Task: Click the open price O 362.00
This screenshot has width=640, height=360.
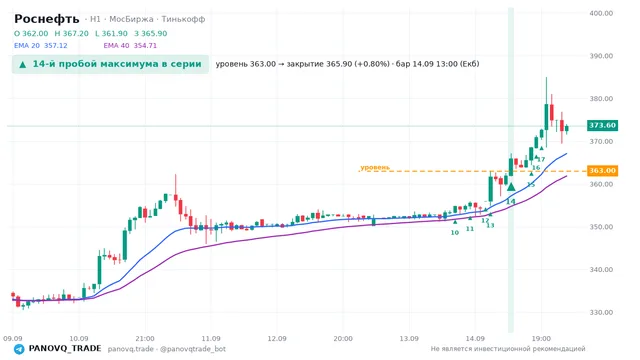Action: pos(31,33)
